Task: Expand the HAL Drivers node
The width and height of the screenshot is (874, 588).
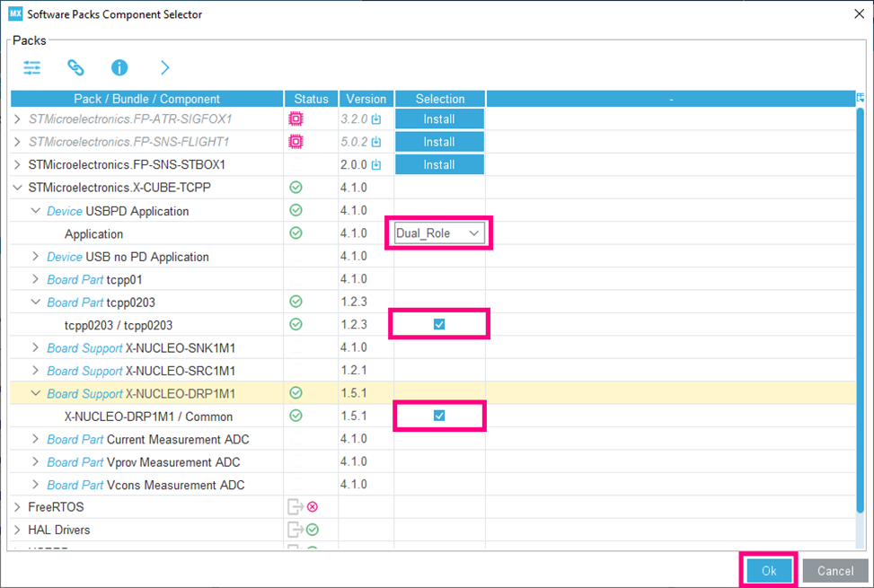Action: [17, 530]
